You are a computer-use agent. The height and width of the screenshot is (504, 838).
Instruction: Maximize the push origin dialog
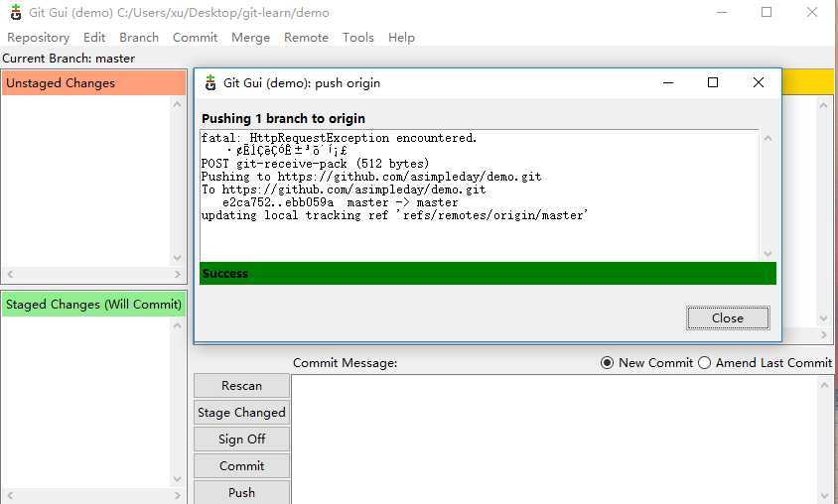[x=713, y=82]
